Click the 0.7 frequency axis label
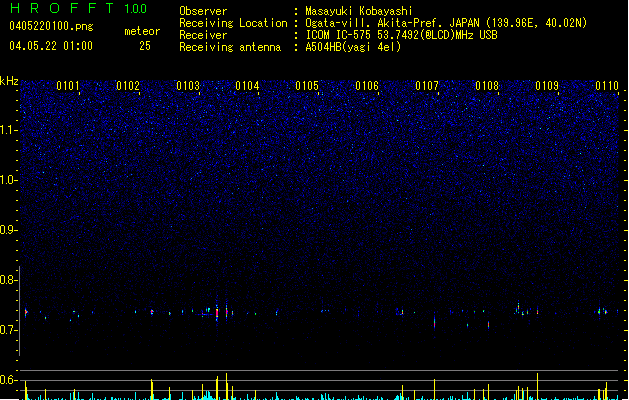This screenshot has height=400, width=629. pos(8,330)
